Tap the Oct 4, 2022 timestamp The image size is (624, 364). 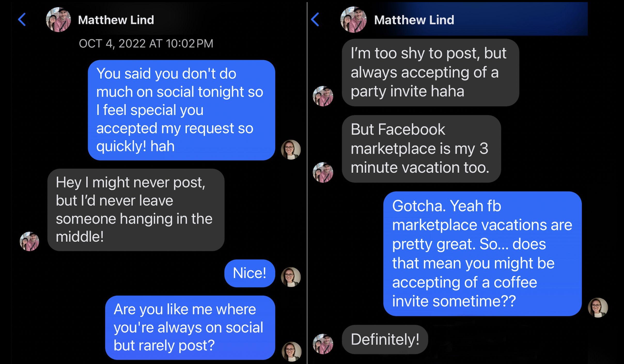pos(146,43)
